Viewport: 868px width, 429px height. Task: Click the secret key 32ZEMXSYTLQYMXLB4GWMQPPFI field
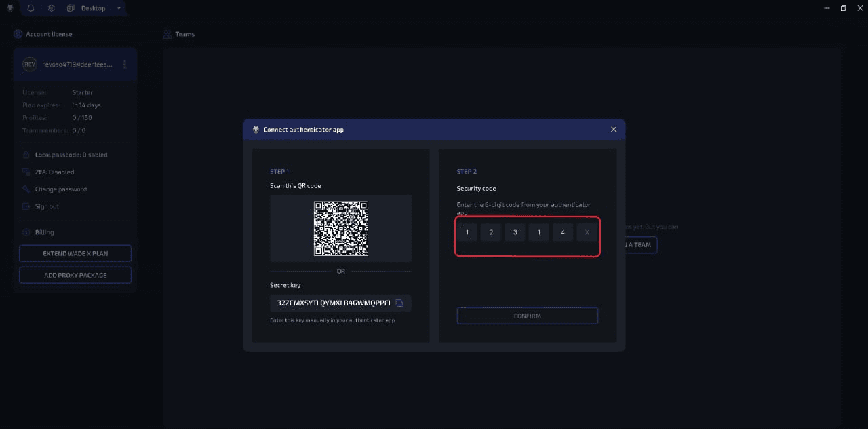point(340,303)
